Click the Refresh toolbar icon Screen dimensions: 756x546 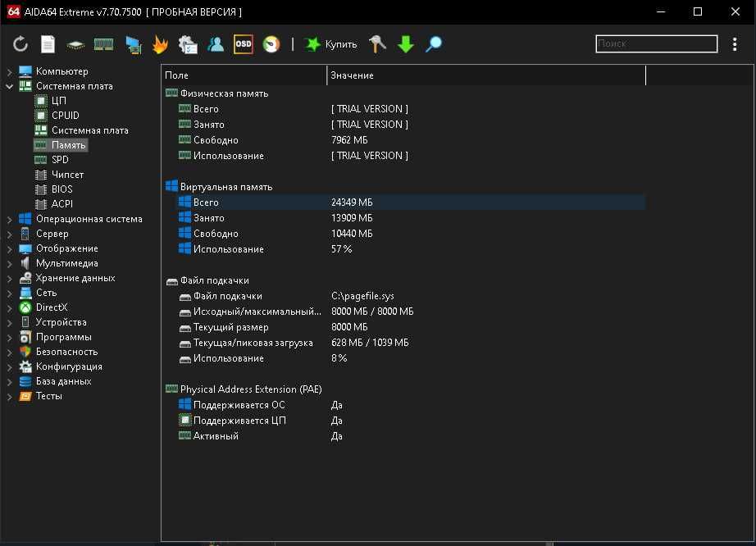[20, 44]
